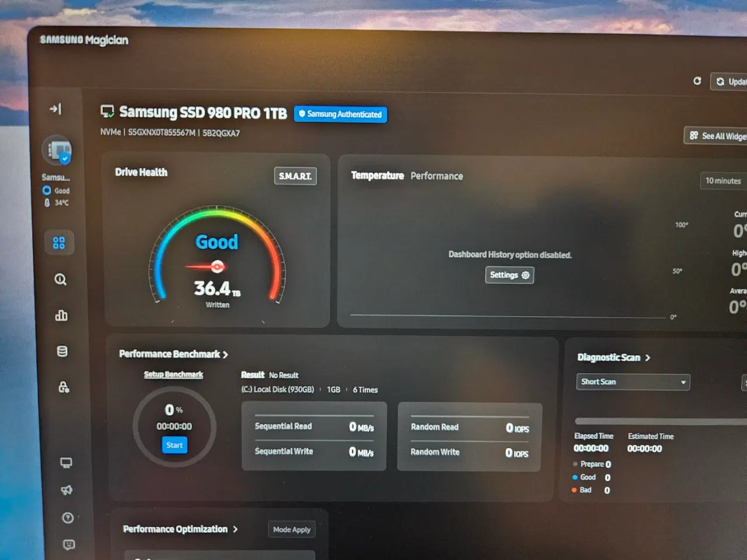The width and height of the screenshot is (747, 560).
Task: Click the Samsung SSD 980 PRO 1TB title
Action: [203, 113]
